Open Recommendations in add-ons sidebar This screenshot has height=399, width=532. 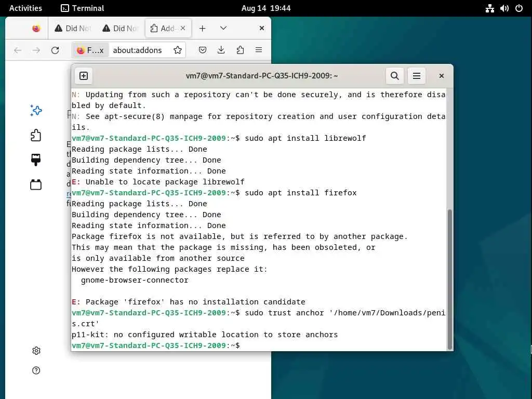click(x=36, y=111)
